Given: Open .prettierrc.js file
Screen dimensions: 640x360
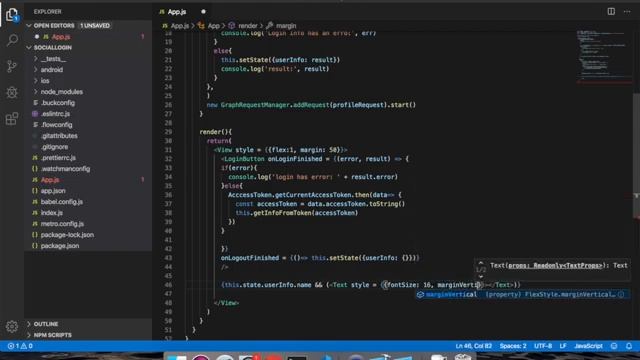Looking at the screenshot, I should [58, 158].
